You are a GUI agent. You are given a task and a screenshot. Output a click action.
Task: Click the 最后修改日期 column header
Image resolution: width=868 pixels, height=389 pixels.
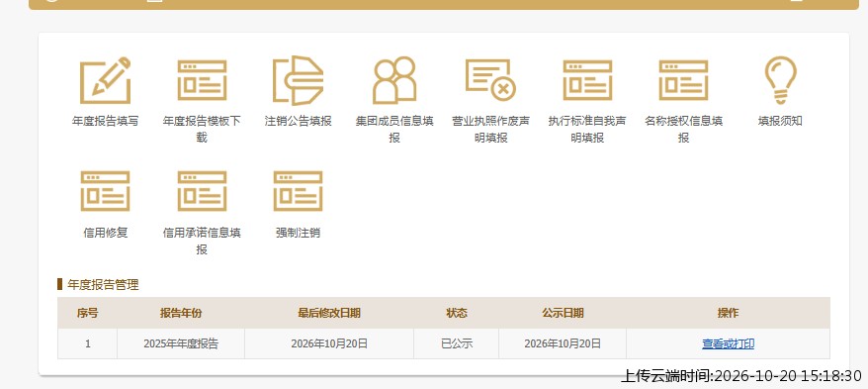point(329,313)
